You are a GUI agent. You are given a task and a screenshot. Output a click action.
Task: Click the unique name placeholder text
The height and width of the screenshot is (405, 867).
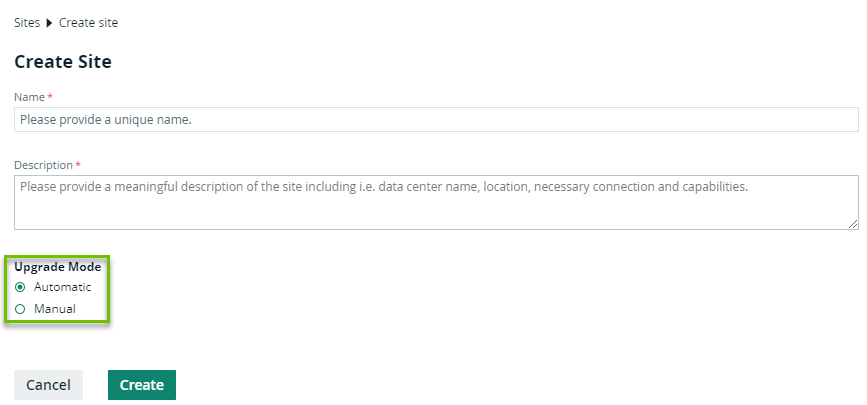[105, 120]
